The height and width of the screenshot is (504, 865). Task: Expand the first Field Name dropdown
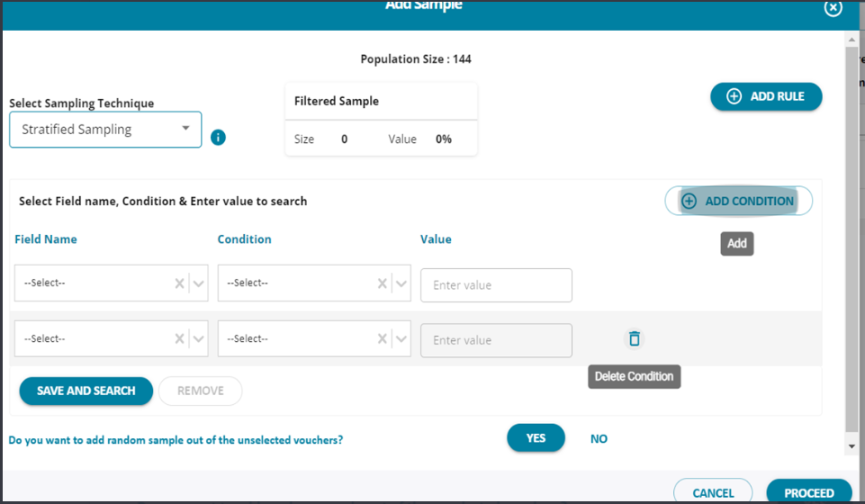199,283
